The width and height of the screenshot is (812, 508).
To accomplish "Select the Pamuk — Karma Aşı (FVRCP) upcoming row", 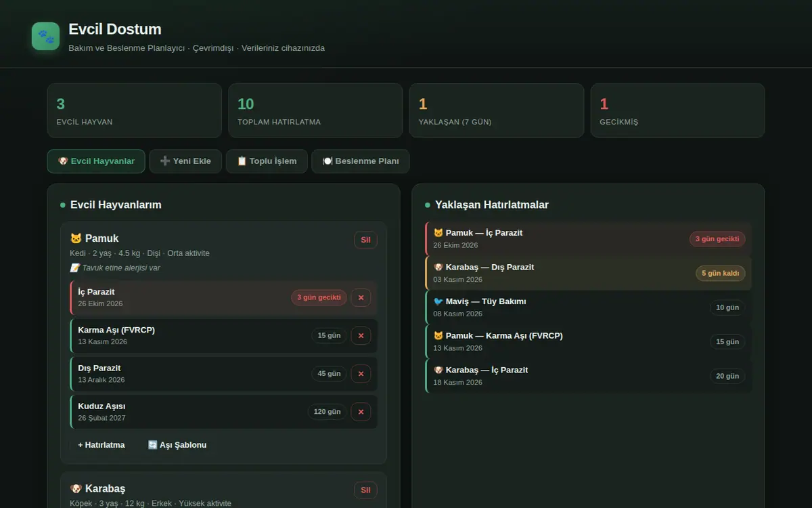I will pyautogui.click(x=589, y=341).
